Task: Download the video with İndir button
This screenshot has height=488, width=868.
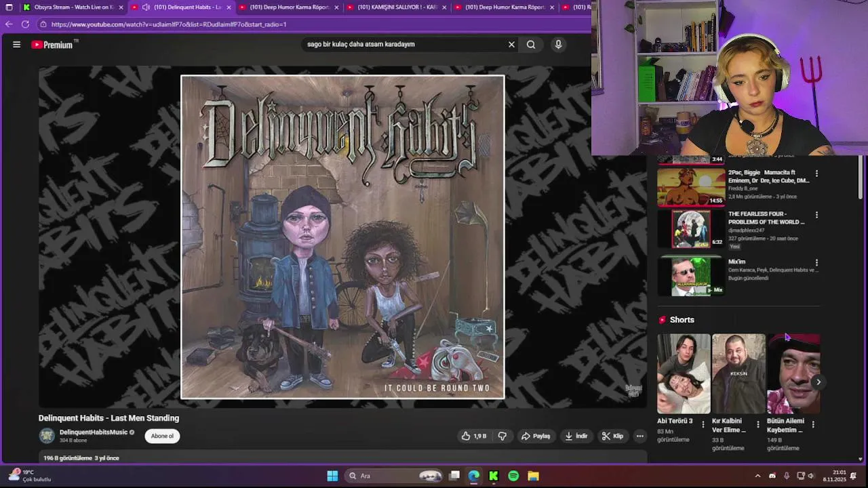Action: click(576, 436)
